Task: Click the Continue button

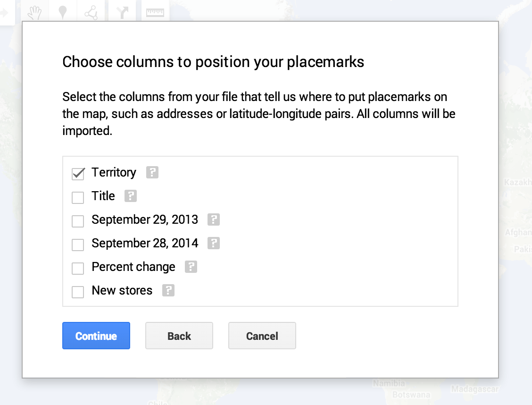Action: (x=96, y=336)
